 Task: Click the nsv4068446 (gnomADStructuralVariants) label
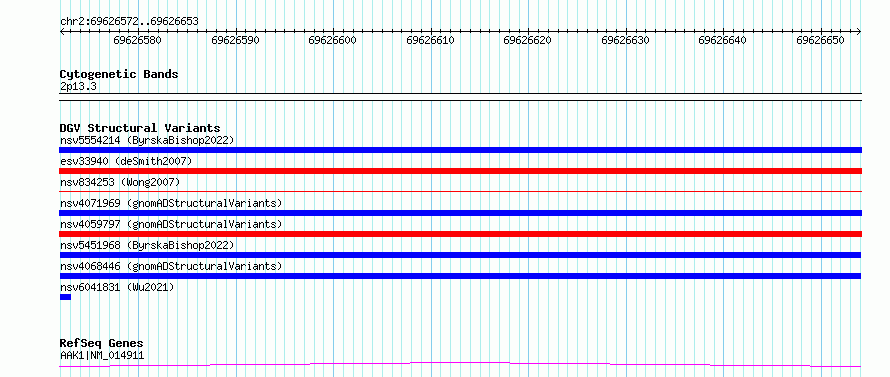point(171,266)
